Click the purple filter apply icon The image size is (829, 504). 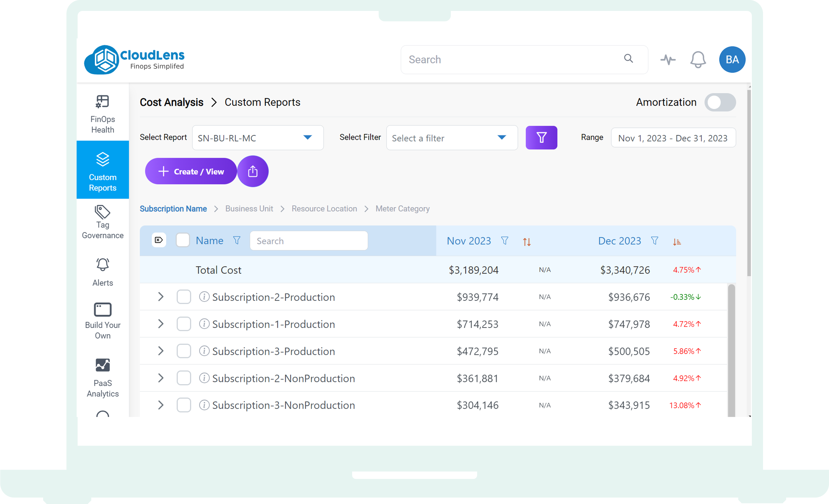(541, 138)
